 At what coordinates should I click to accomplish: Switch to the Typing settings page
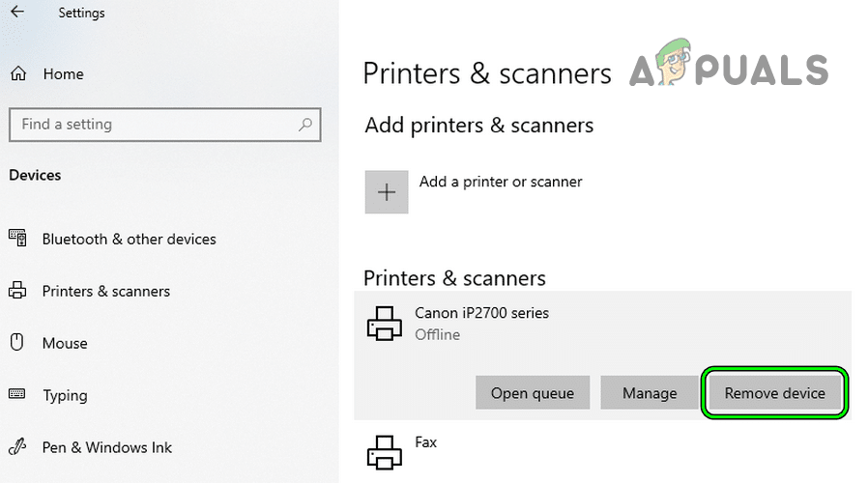coord(65,395)
